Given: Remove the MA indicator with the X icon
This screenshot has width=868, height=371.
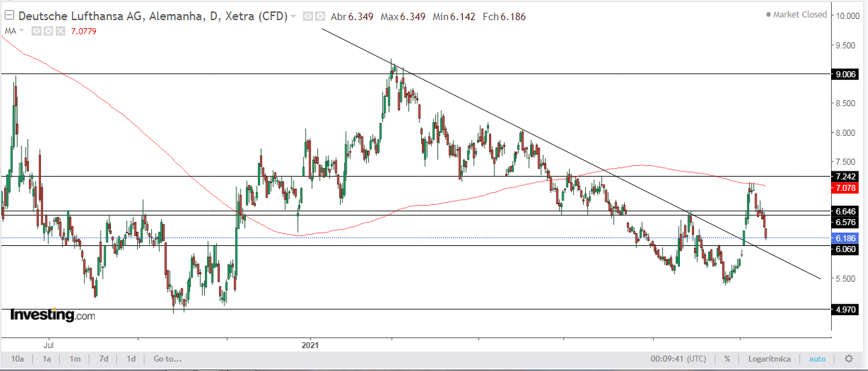Looking at the screenshot, I should (60, 31).
